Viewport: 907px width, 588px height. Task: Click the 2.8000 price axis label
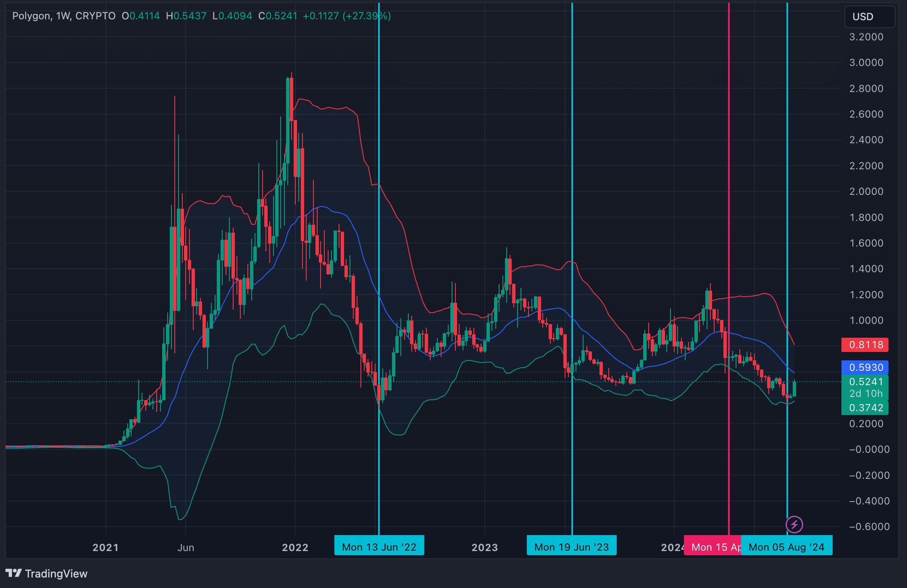[x=866, y=89]
